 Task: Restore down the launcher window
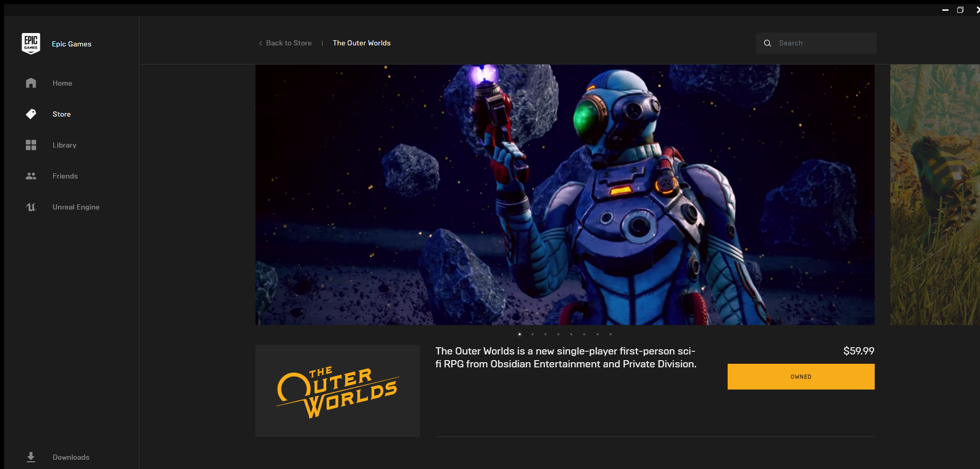point(960,10)
